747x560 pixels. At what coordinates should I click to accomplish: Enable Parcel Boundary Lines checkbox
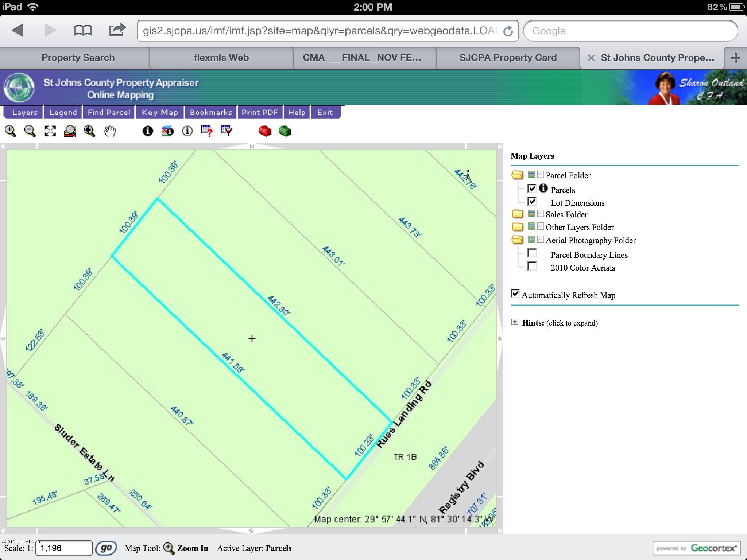(x=532, y=253)
